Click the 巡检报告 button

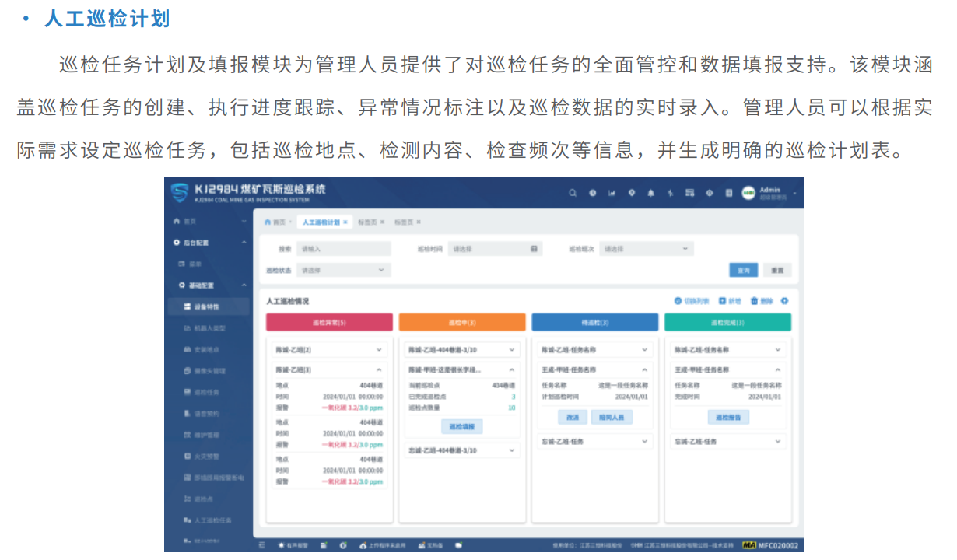point(727,417)
